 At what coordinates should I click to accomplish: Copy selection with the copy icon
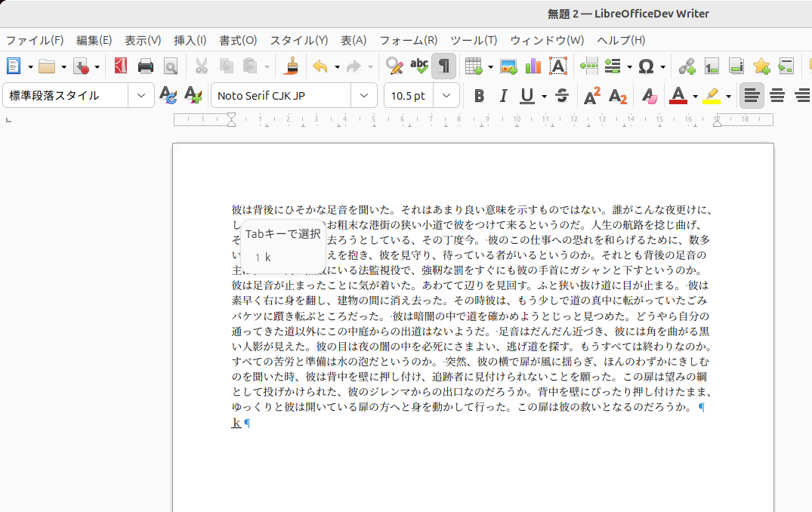pyautogui.click(x=226, y=66)
